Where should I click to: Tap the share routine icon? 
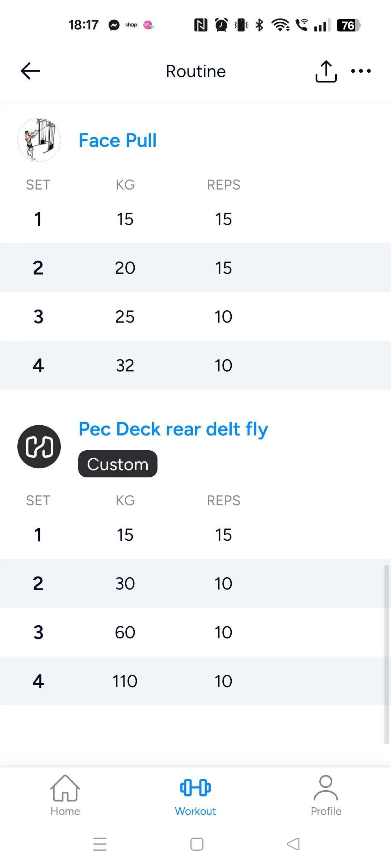pos(326,71)
